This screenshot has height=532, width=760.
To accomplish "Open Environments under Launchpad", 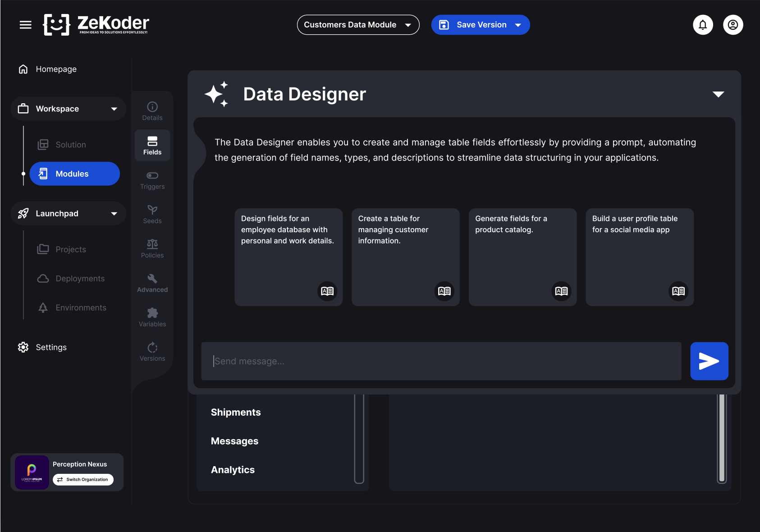I will (72, 307).
